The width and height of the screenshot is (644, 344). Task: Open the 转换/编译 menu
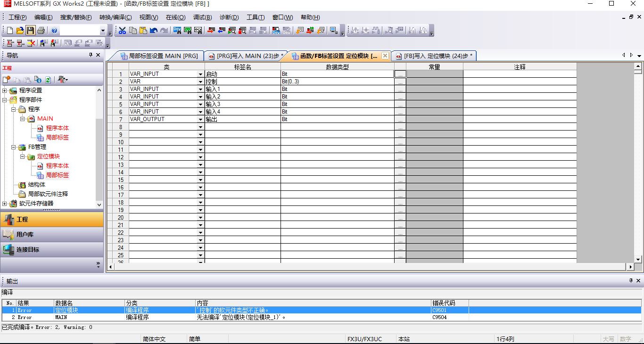pyautogui.click(x=116, y=17)
